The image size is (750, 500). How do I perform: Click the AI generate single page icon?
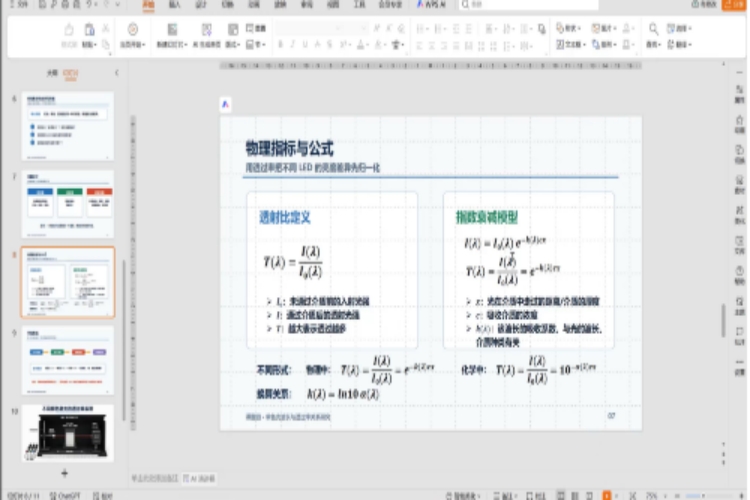tap(207, 30)
